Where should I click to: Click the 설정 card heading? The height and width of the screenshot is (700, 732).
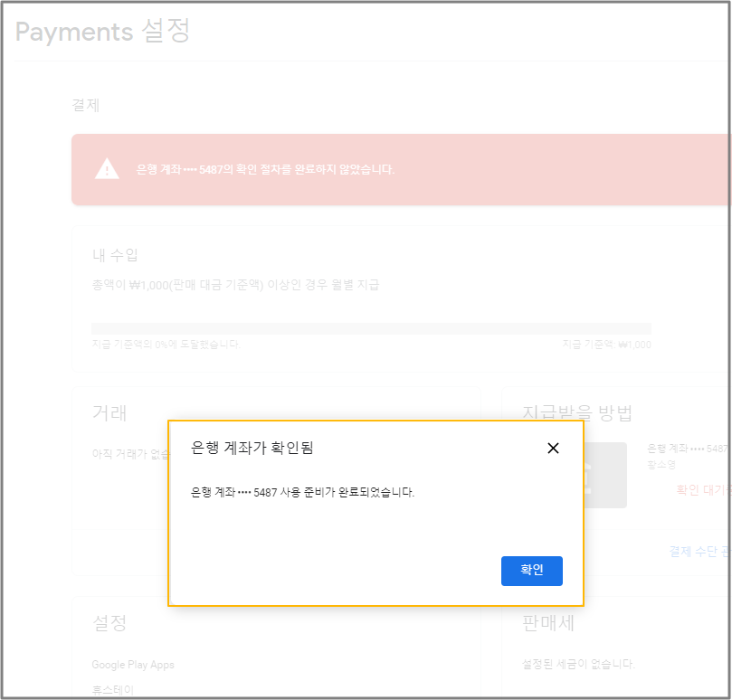(x=109, y=623)
